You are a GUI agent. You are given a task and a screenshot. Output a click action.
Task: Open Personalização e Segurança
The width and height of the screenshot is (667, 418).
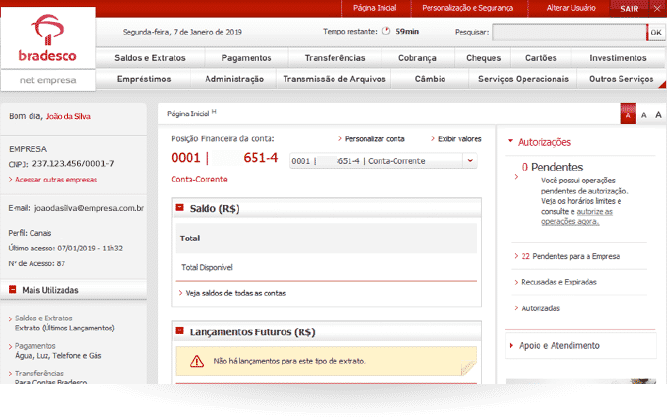(467, 8)
